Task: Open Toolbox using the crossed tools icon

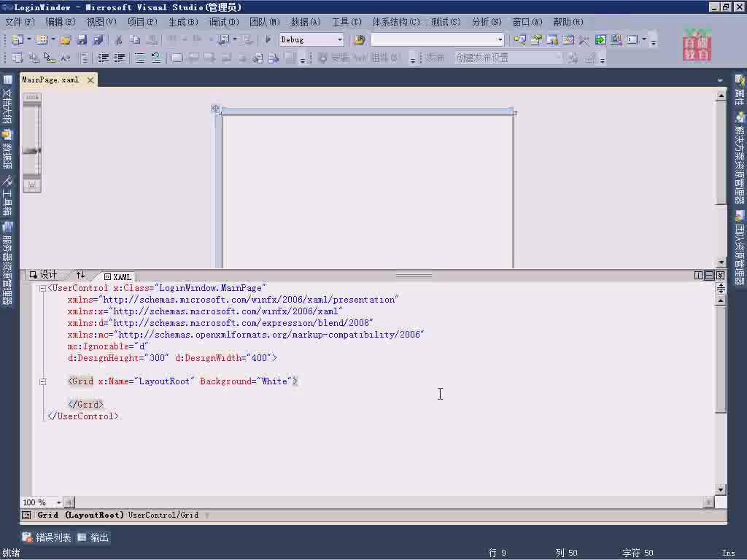Action: (584, 40)
